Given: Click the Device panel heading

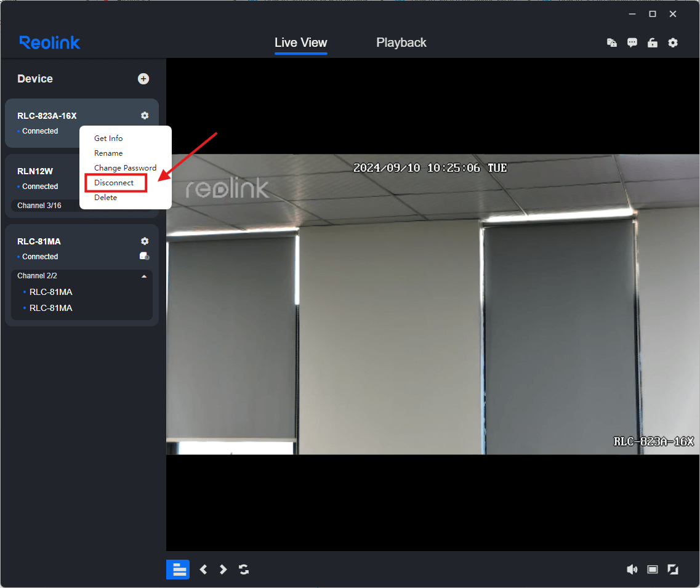Looking at the screenshot, I should click(35, 79).
